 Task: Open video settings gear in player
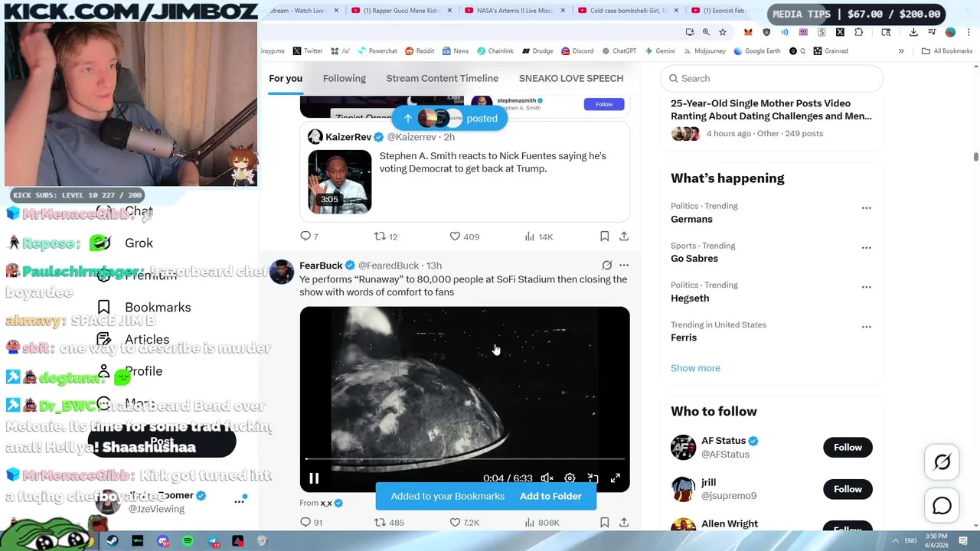pos(570,478)
